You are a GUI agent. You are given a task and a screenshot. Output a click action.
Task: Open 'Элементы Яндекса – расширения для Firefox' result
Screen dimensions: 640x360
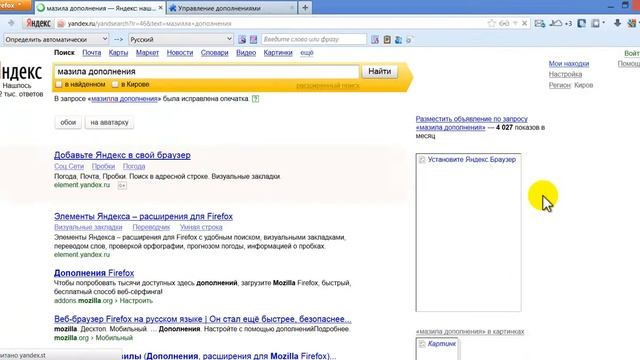pos(143,216)
